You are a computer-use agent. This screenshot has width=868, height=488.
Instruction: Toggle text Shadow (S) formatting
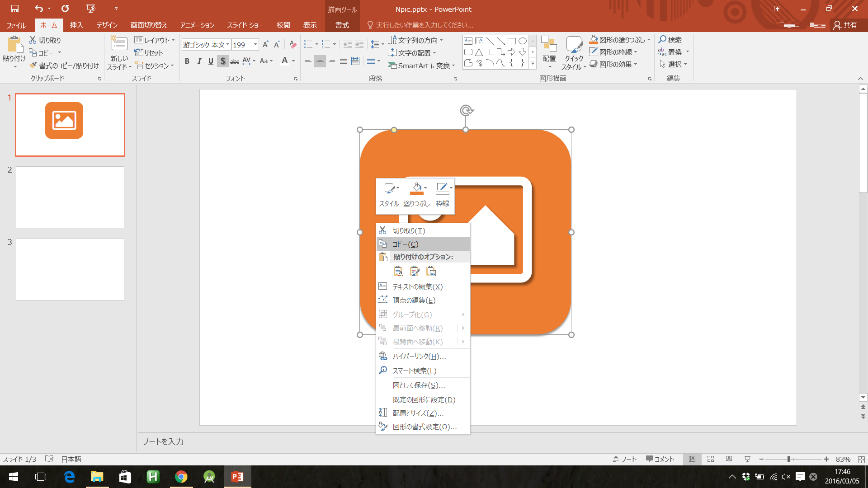[222, 61]
